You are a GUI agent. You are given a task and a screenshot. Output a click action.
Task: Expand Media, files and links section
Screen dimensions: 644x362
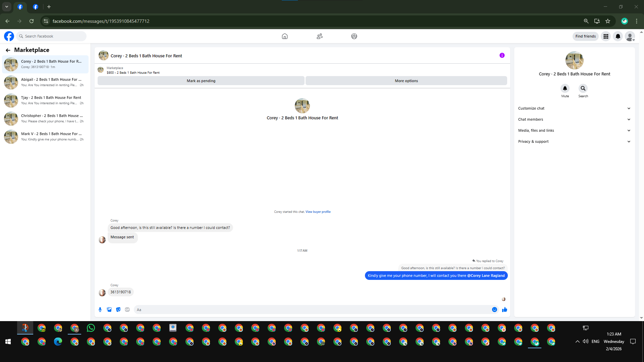574,130
